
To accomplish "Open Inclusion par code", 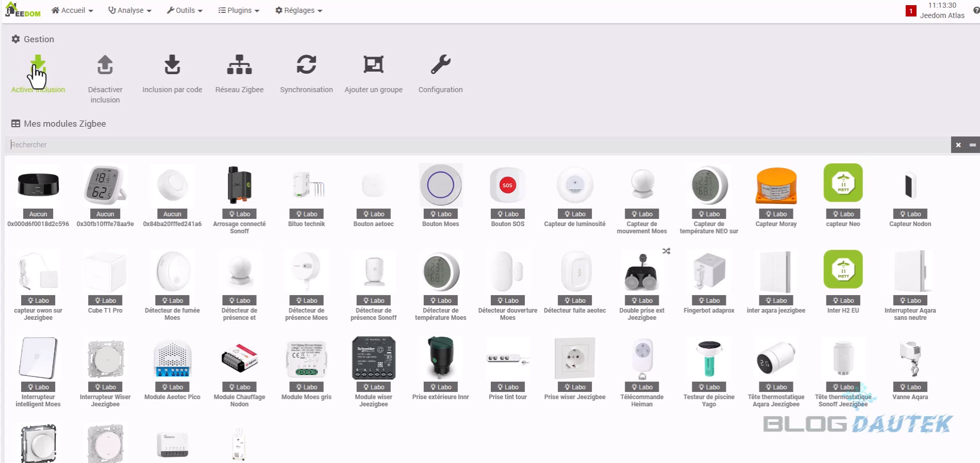I will pyautogui.click(x=172, y=65).
